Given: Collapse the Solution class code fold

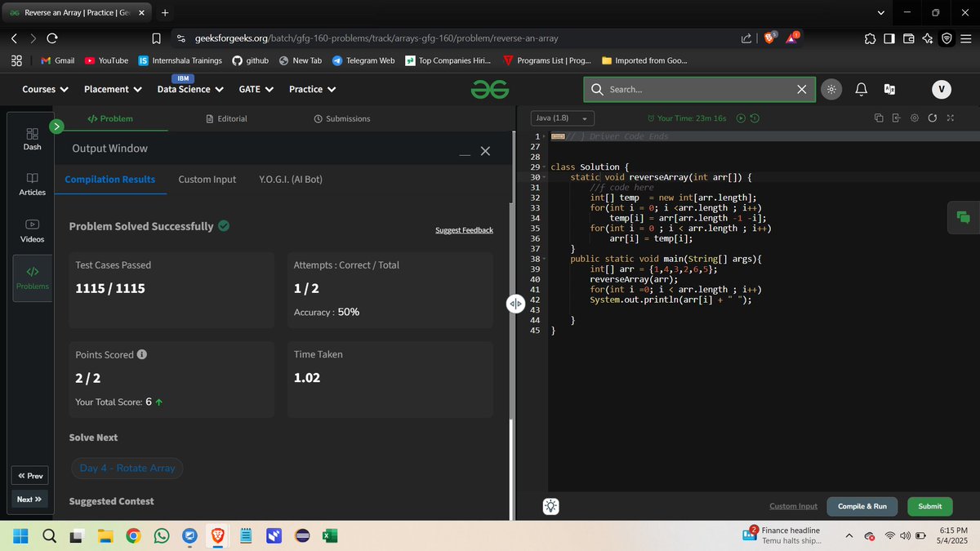Looking at the screenshot, I should [x=542, y=167].
